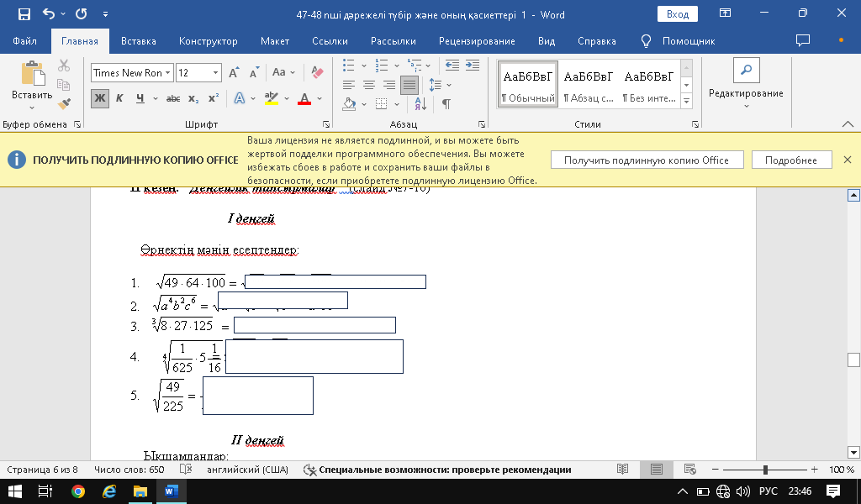This screenshot has width=861, height=504.
Task: Toggle italic formatting (К)
Action: (x=119, y=99)
